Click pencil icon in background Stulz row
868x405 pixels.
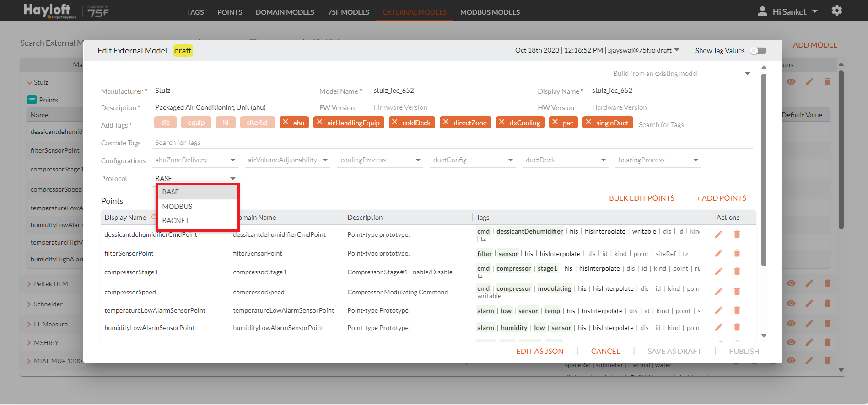pos(809,82)
